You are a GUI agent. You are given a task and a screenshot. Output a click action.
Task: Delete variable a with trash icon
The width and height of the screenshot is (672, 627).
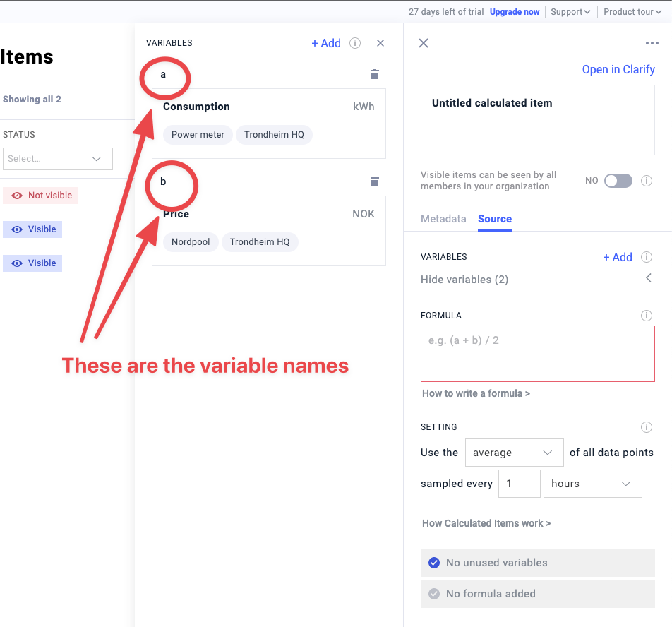(x=375, y=74)
